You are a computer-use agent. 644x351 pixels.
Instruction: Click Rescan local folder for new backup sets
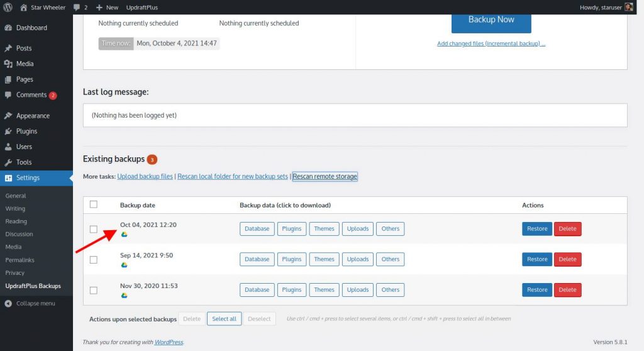coord(233,176)
